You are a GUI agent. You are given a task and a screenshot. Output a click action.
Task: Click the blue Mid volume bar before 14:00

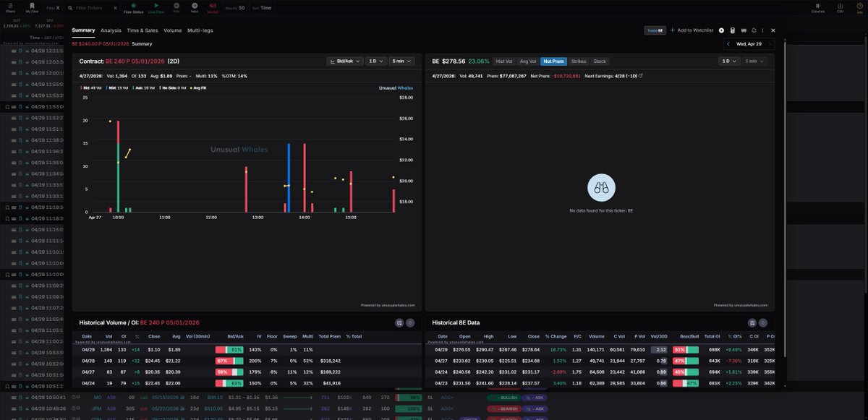(x=289, y=178)
